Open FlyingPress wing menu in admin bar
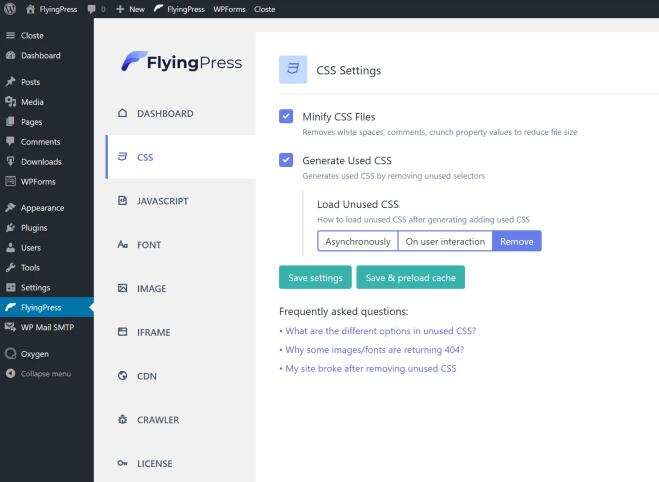The width and height of the screenshot is (659, 482). pos(158,8)
